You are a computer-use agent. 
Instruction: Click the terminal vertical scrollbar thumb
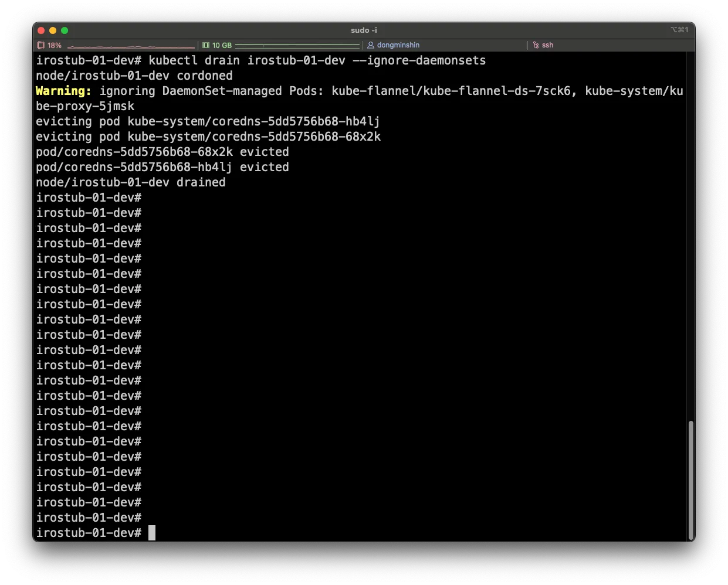click(690, 479)
